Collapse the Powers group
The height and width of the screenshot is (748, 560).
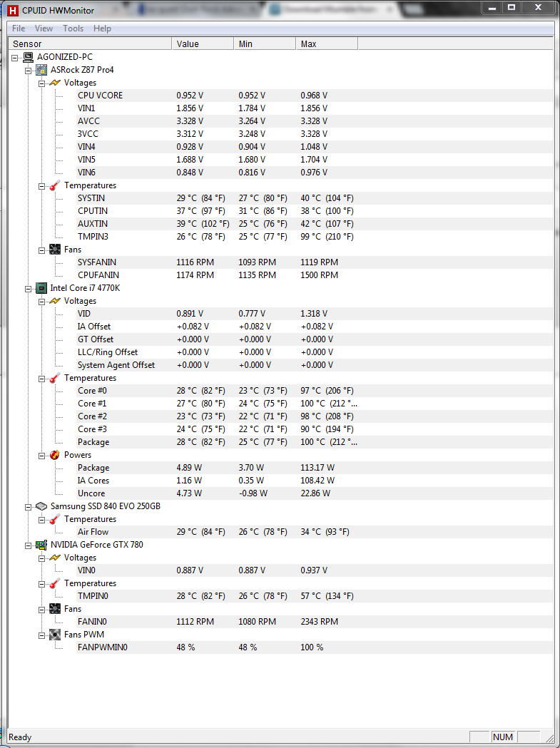point(42,455)
